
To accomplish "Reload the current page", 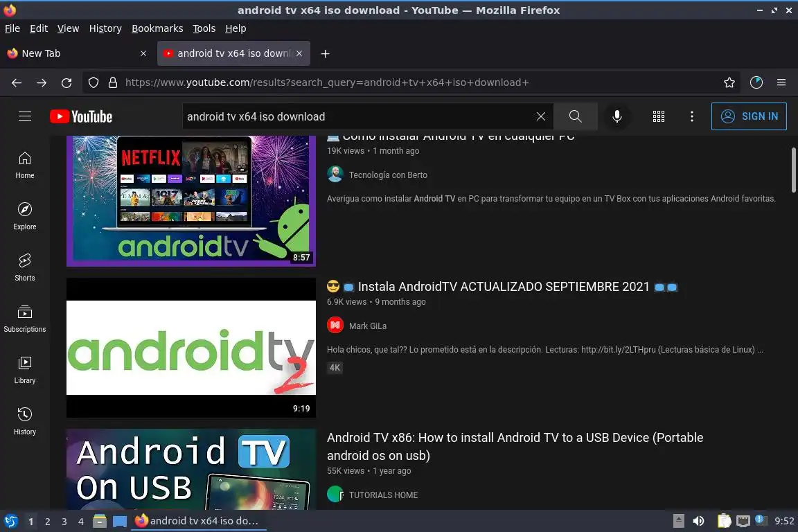I will (x=66, y=82).
